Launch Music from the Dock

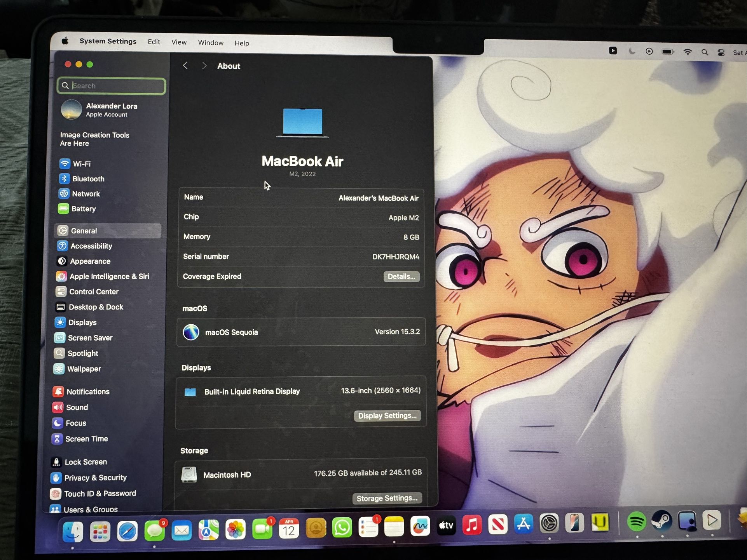pyautogui.click(x=472, y=525)
